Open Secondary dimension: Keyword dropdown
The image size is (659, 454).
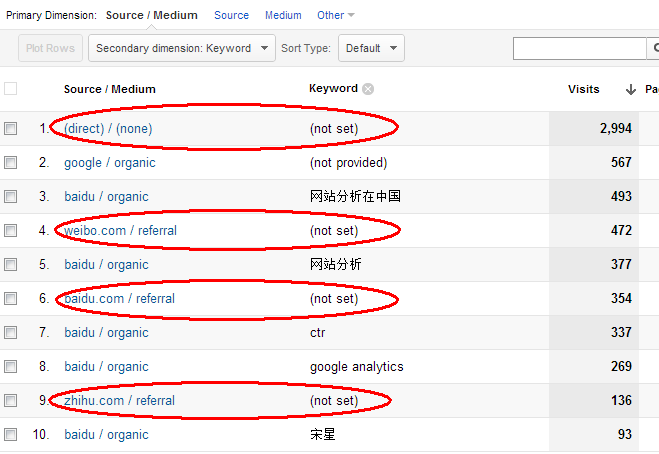(182, 48)
